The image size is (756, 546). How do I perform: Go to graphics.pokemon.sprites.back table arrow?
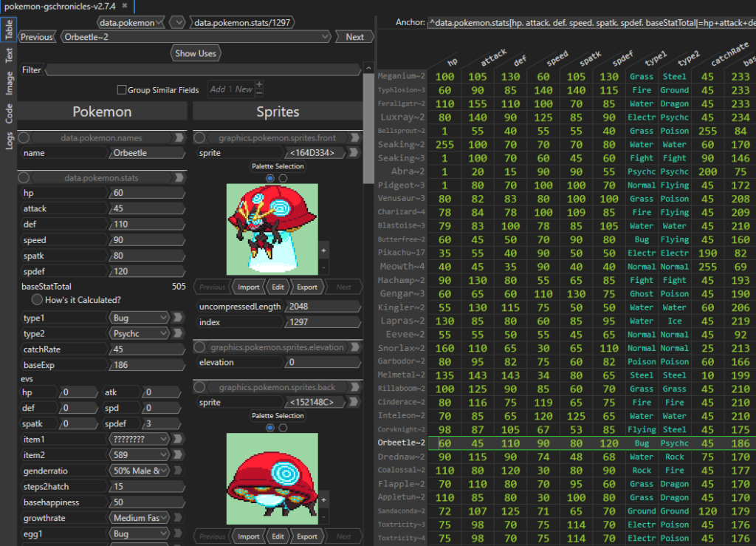click(x=355, y=387)
